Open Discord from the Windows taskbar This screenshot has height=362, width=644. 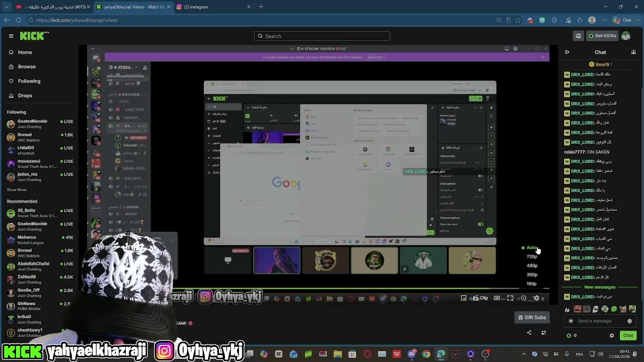pos(412,354)
